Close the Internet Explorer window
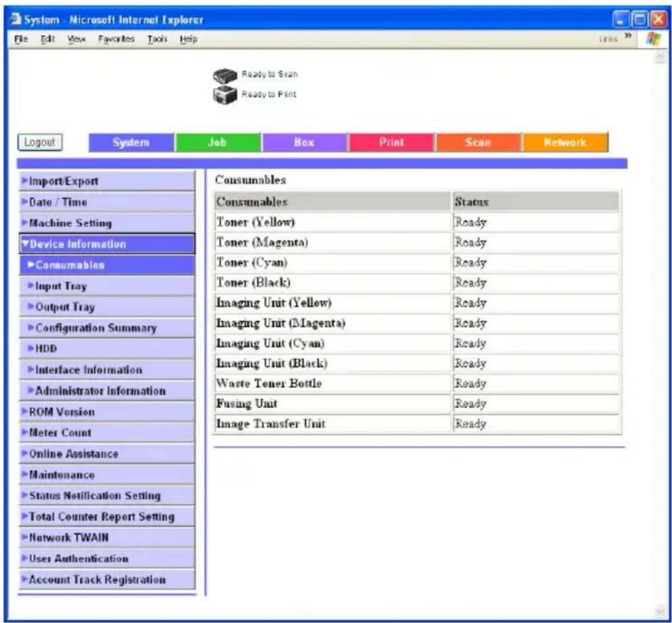Screen dimensions: 672x623 click(x=658, y=20)
